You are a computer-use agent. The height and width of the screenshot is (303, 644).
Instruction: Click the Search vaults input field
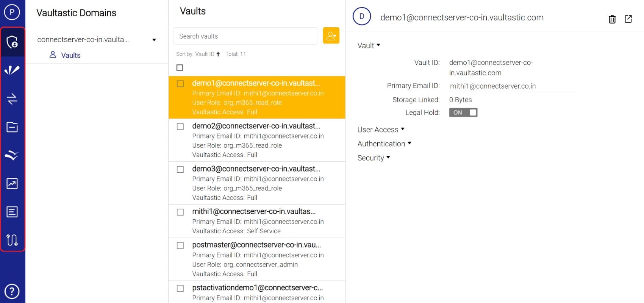pyautogui.click(x=245, y=36)
